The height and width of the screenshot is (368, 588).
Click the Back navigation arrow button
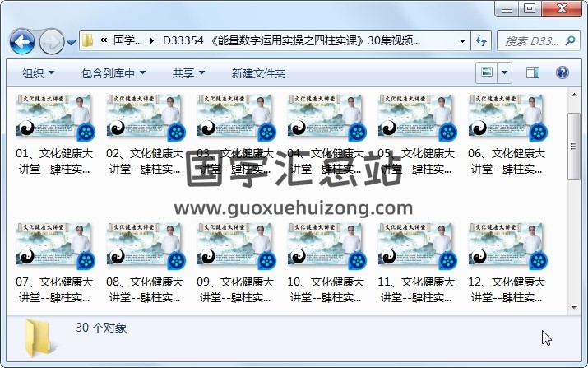[x=21, y=40]
